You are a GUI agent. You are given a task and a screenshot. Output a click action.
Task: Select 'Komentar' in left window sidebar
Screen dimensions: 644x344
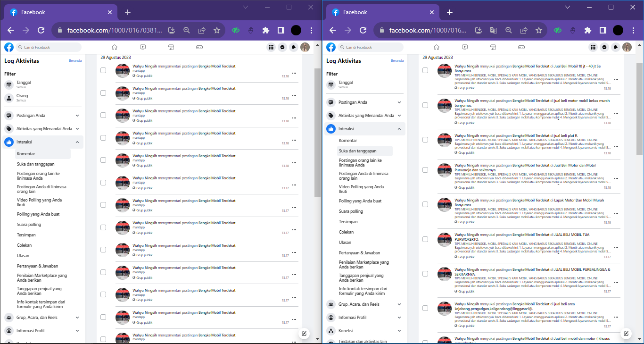coord(42,154)
